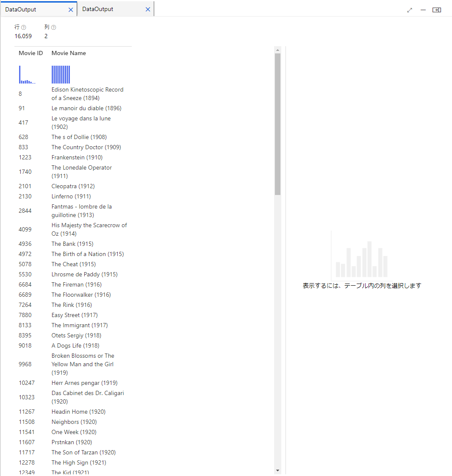Click the Movie ID histogram thumbnail
The image size is (452, 476).
coord(27,74)
